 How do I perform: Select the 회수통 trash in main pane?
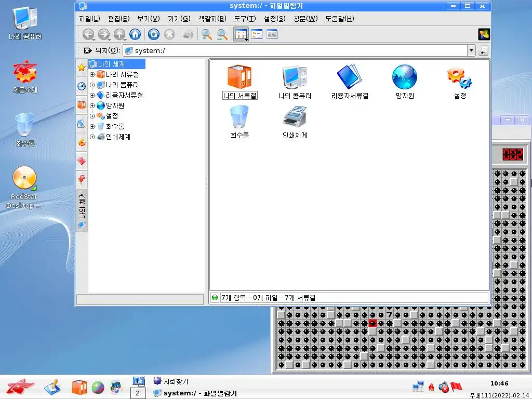click(x=240, y=122)
